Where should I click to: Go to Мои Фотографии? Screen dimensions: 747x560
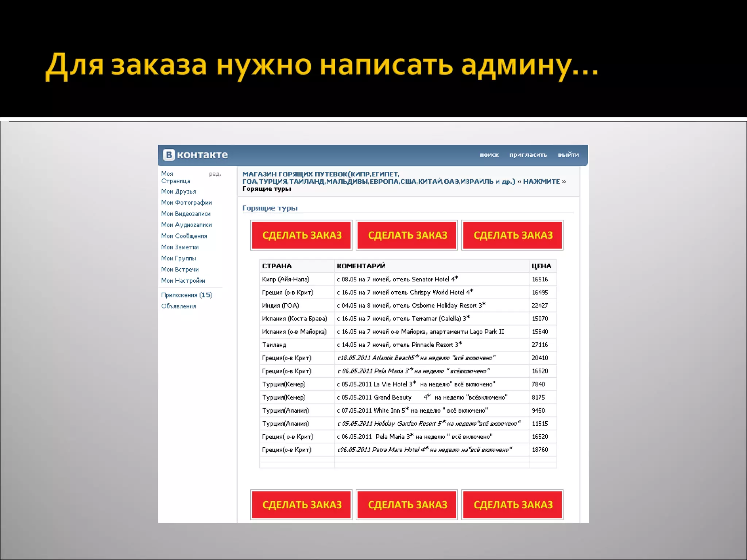point(186,203)
